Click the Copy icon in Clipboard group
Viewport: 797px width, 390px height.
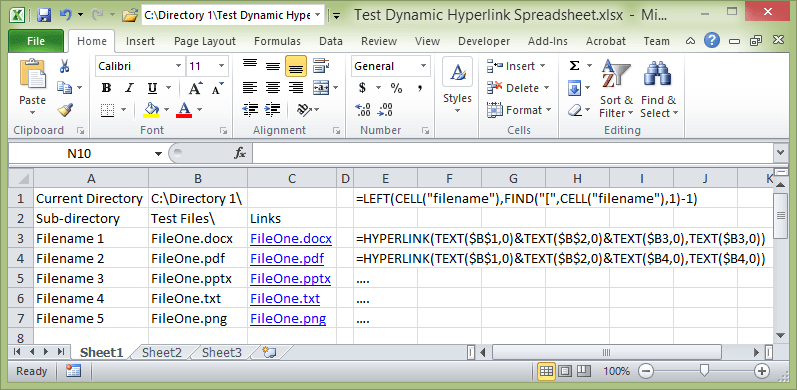click(x=65, y=88)
